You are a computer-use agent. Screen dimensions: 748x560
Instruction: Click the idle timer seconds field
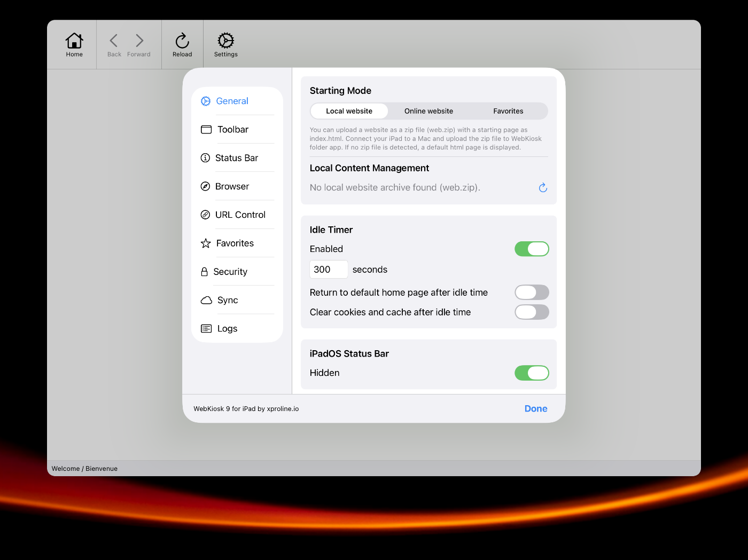click(328, 270)
